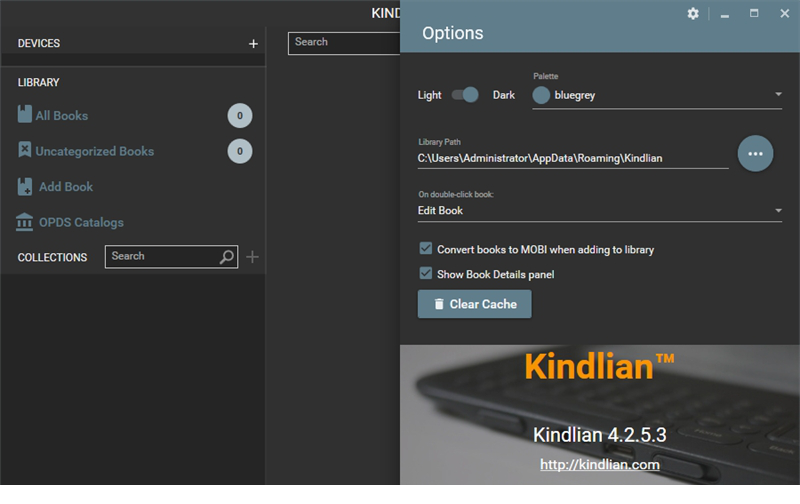This screenshot has width=800, height=504.
Task: Click the trash icon on Clear Cache
Action: (438, 304)
